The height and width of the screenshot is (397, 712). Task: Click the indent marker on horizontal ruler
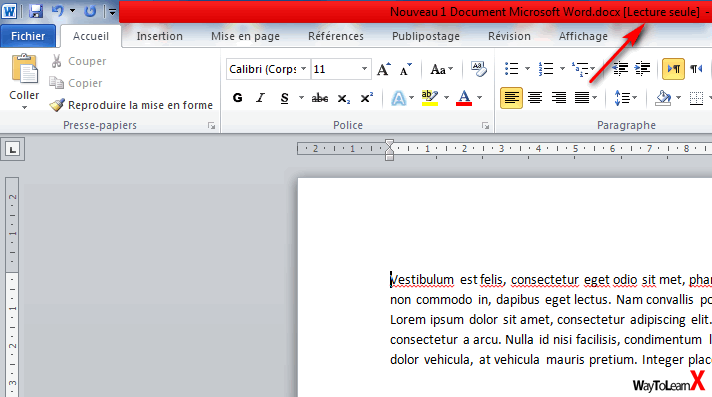click(x=390, y=150)
